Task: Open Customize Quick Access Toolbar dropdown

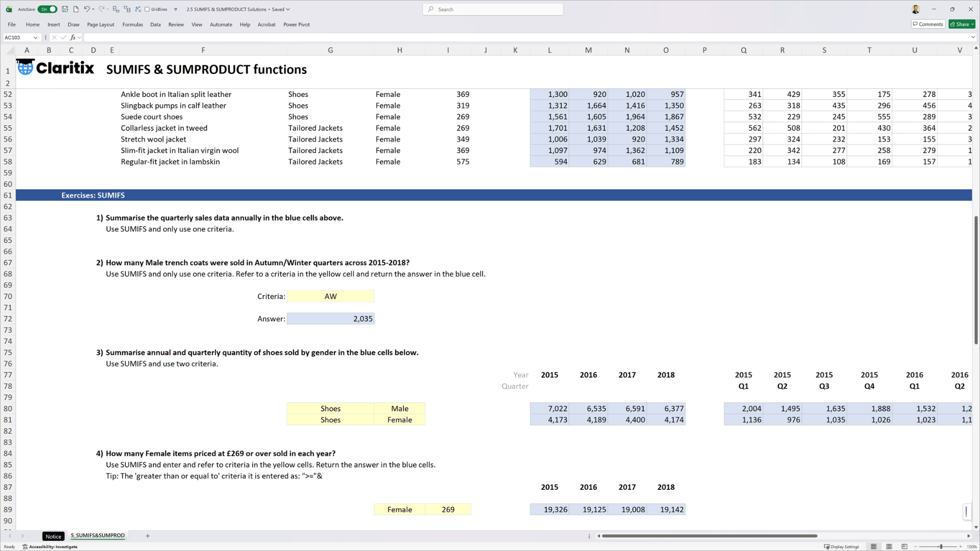Action: click(x=176, y=9)
